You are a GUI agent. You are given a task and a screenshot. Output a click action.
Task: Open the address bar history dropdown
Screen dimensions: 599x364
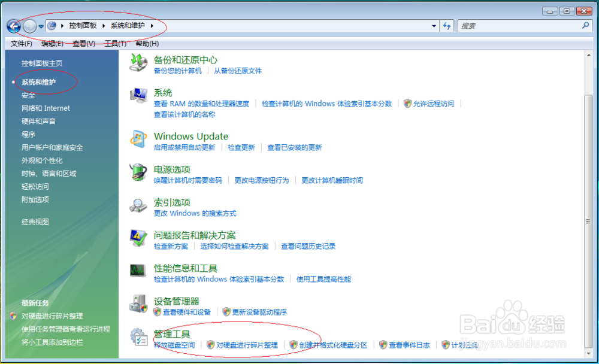434,26
